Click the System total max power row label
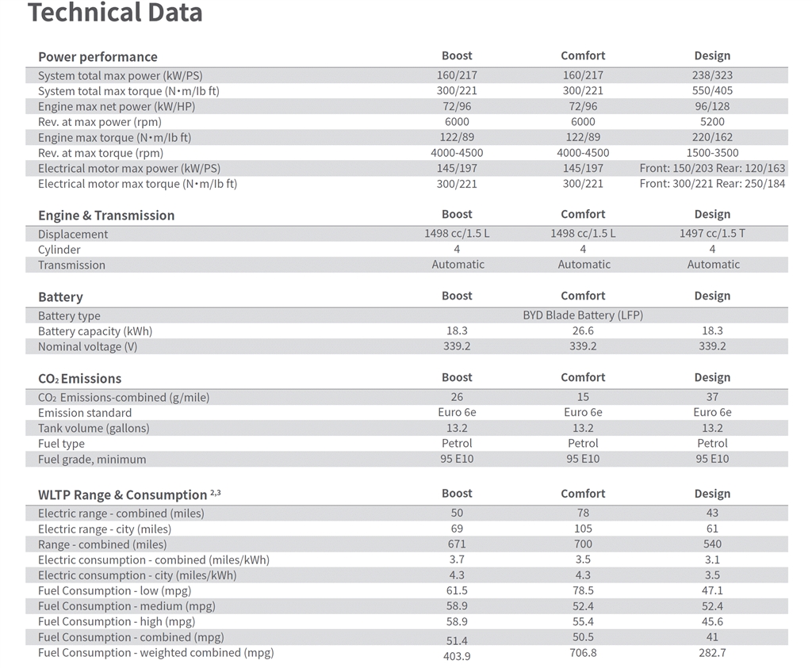 [x=121, y=75]
